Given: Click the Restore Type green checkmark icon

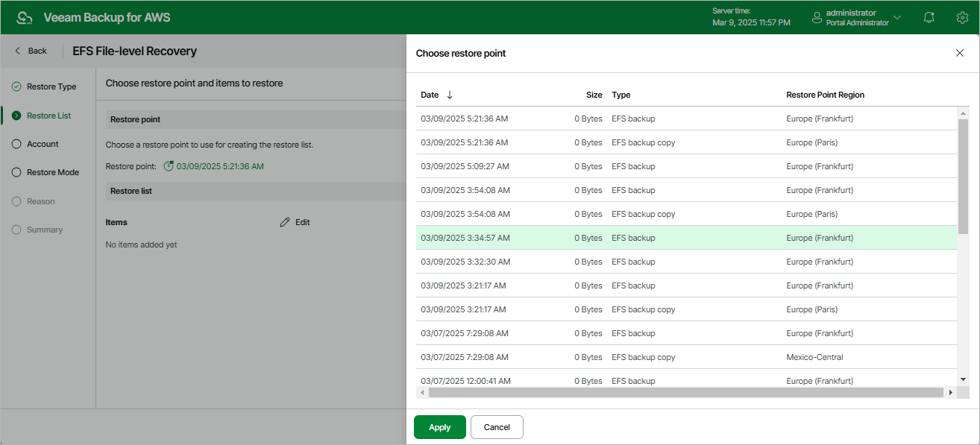Looking at the screenshot, I should (x=16, y=86).
